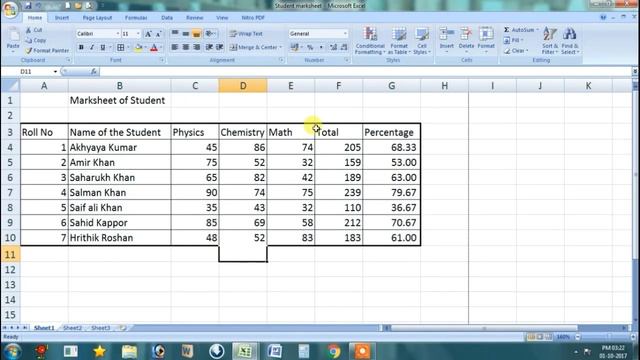Apply a cell border
640x360 pixels.
[120, 48]
